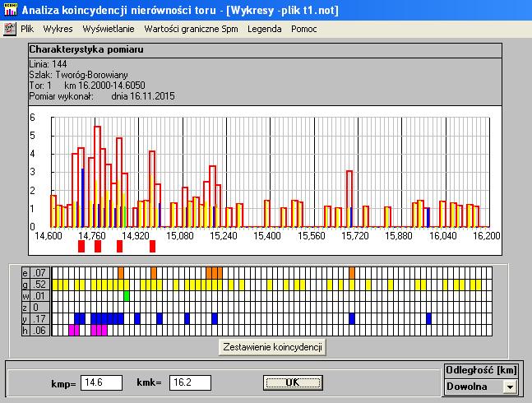532x403 pixels.
Task: Click the dnia 16.11.2015 date text
Action: [143, 96]
